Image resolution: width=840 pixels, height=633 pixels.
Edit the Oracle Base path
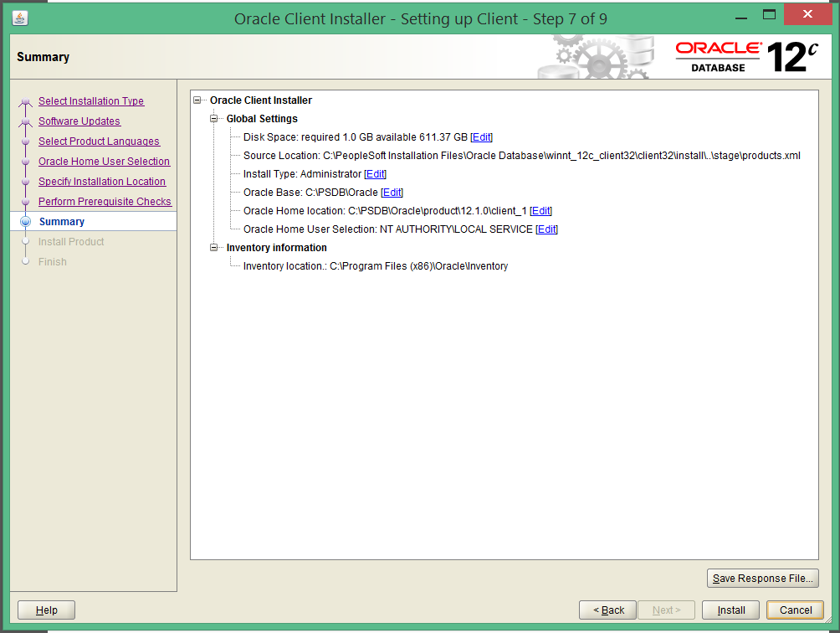pyautogui.click(x=392, y=193)
